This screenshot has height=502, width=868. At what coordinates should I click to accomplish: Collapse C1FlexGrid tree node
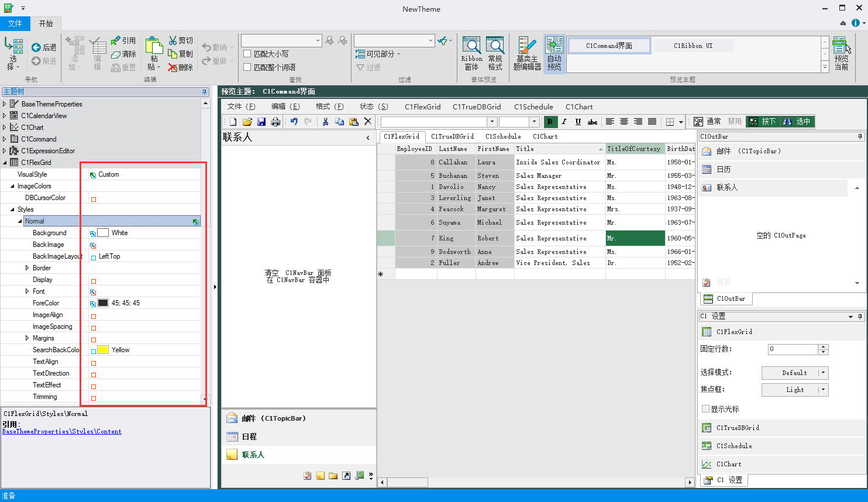[5, 163]
